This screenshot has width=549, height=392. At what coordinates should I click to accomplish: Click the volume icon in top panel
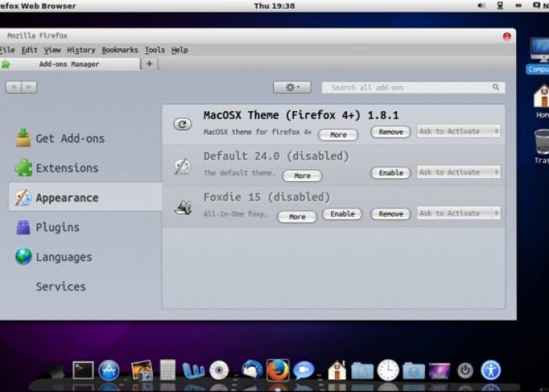pos(481,5)
